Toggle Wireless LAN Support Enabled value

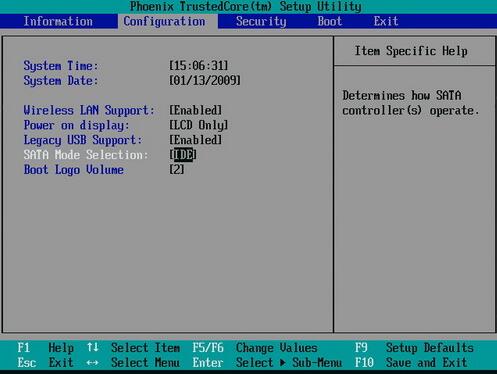click(195, 110)
